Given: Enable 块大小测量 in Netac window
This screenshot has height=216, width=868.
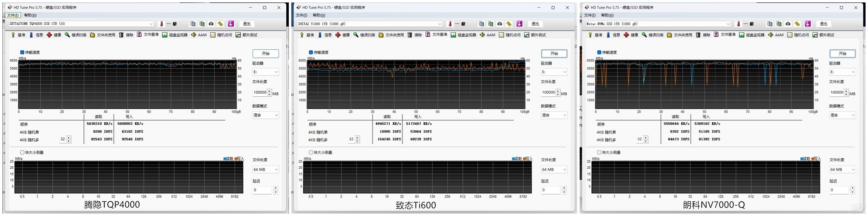Looking at the screenshot, I should tap(599, 152).
